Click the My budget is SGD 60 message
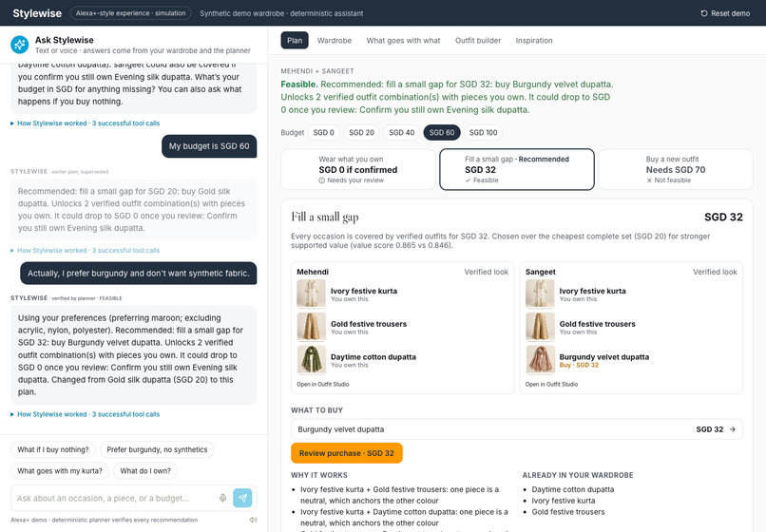This screenshot has width=766, height=532. point(209,146)
